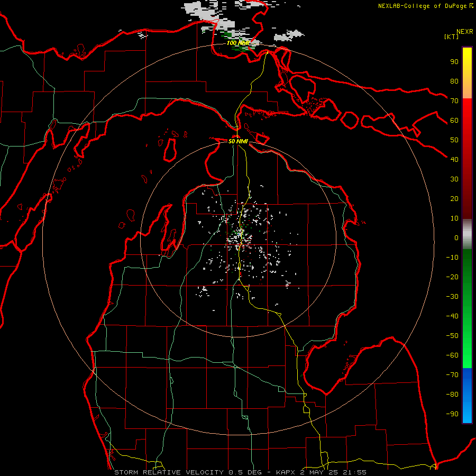Click the 80 value on the velocity scale
This screenshot has width=476, height=476.
pos(454,81)
